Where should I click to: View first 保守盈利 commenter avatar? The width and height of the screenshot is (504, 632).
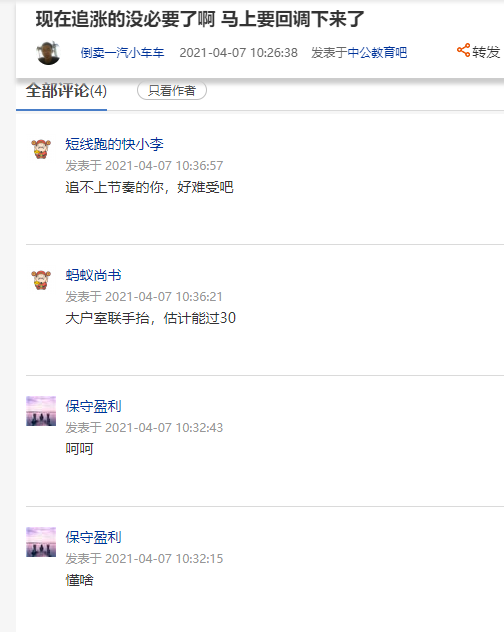click(x=41, y=411)
